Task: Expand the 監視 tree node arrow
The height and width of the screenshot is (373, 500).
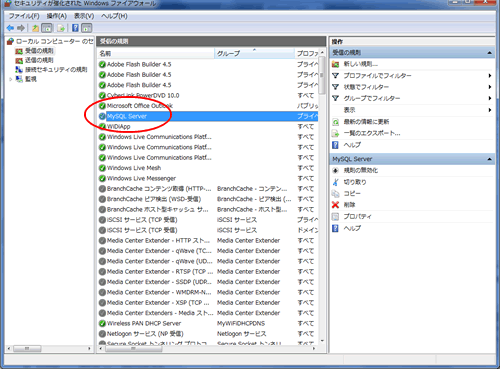Action: pos(11,79)
